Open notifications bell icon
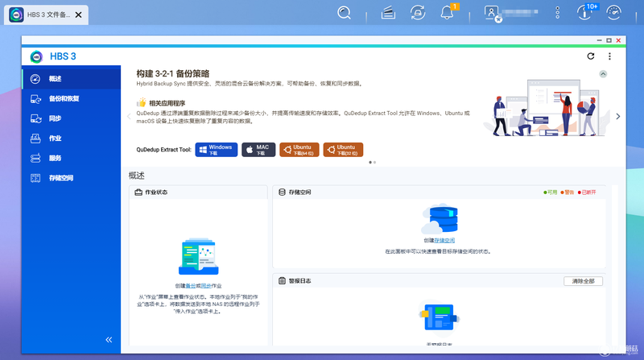The image size is (644, 360). (x=447, y=13)
